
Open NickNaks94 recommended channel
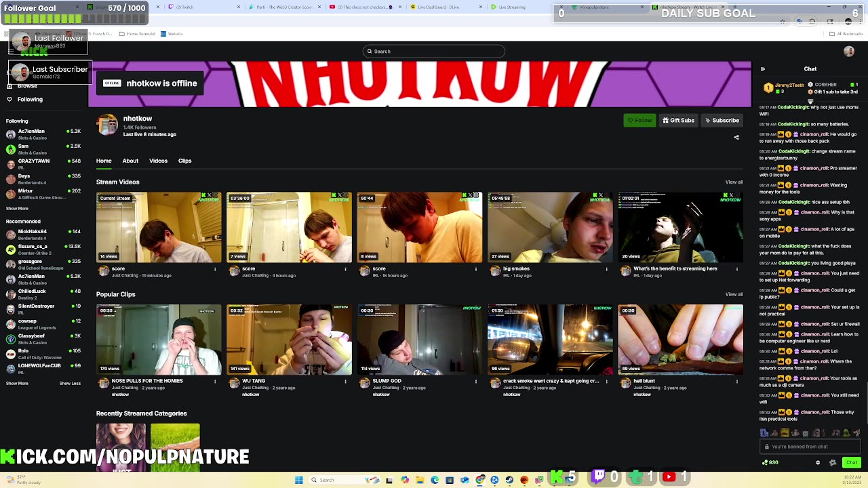click(x=43, y=235)
